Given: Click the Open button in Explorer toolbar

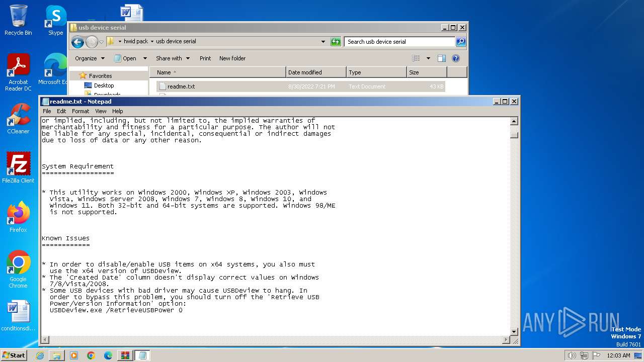Looking at the screenshot, I should pyautogui.click(x=126, y=58).
